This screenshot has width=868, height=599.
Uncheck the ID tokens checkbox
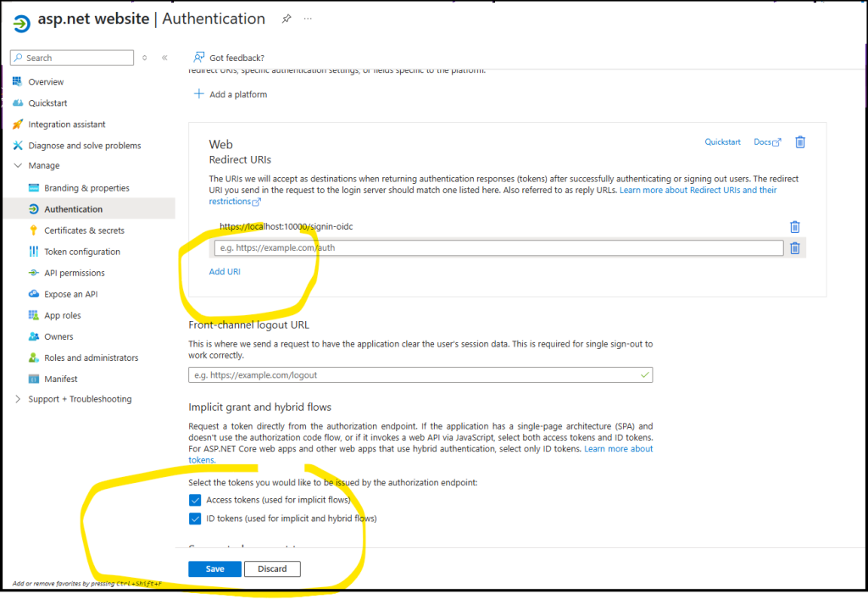pos(195,519)
